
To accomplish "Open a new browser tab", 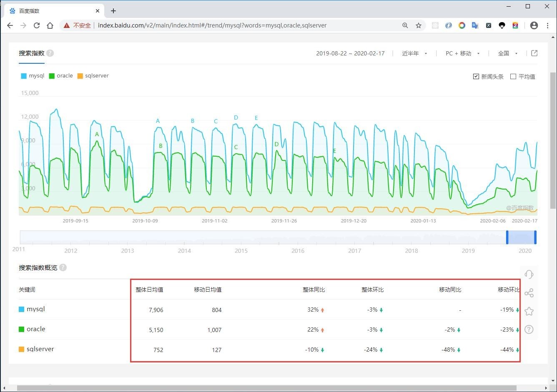I will click(113, 11).
